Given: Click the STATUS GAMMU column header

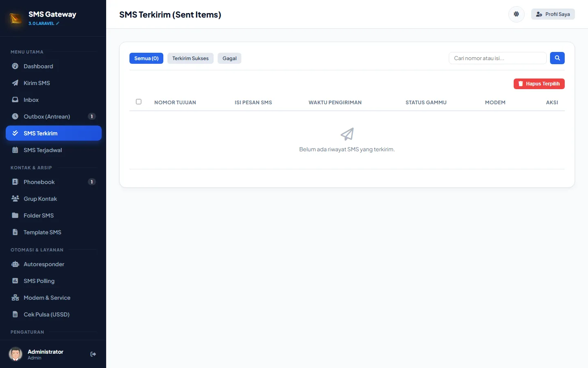Looking at the screenshot, I should [426, 103].
